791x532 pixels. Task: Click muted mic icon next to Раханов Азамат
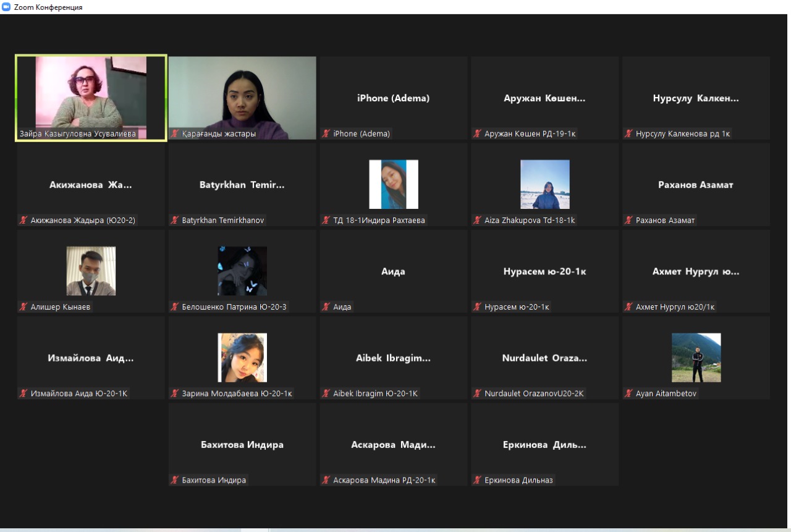click(629, 220)
